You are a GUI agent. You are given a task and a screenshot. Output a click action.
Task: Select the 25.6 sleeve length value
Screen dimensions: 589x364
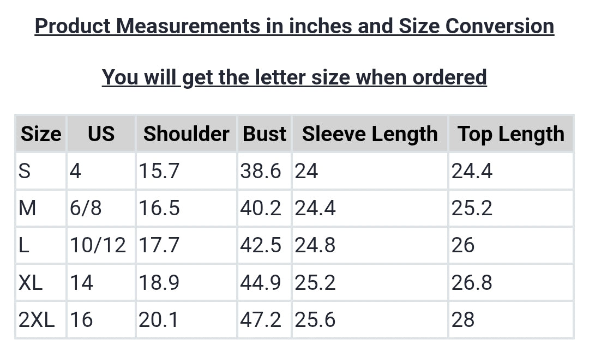(x=315, y=320)
